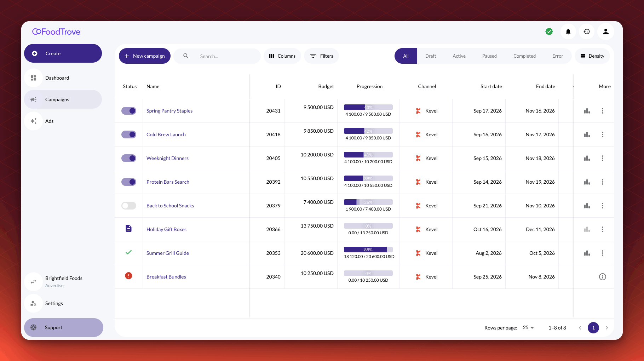
Task: Open stats chart for Summer Grill Guide
Action: pos(587,253)
